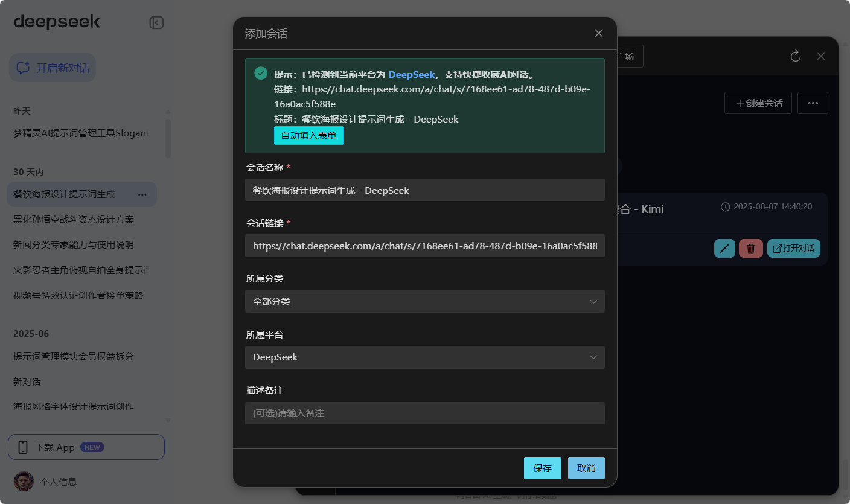Save the session with 保存 button
This screenshot has height=504, width=850.
[x=543, y=468]
